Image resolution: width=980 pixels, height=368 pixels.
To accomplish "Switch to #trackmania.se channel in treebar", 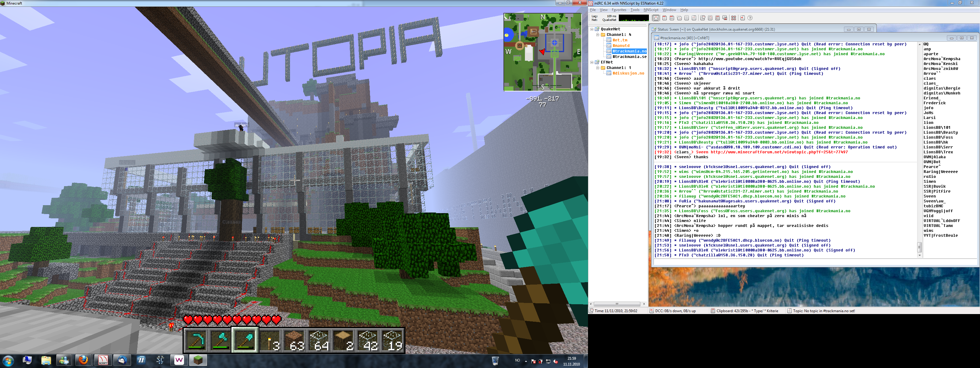I will coord(629,57).
